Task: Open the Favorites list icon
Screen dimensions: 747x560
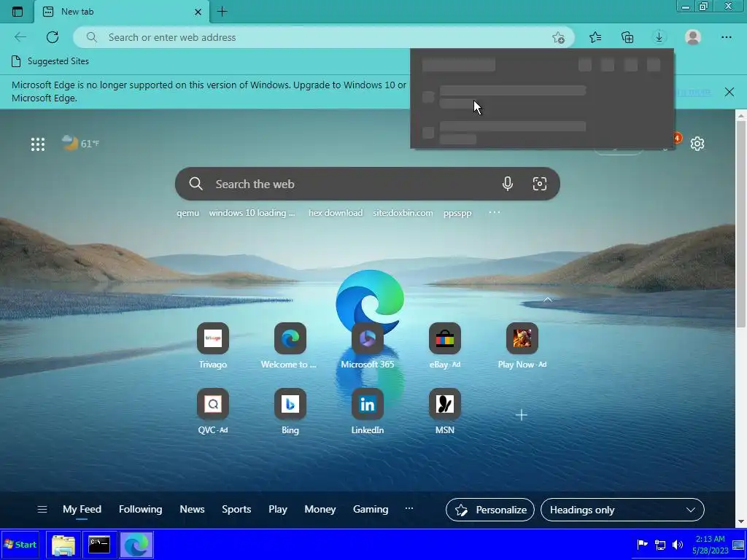Action: click(595, 37)
